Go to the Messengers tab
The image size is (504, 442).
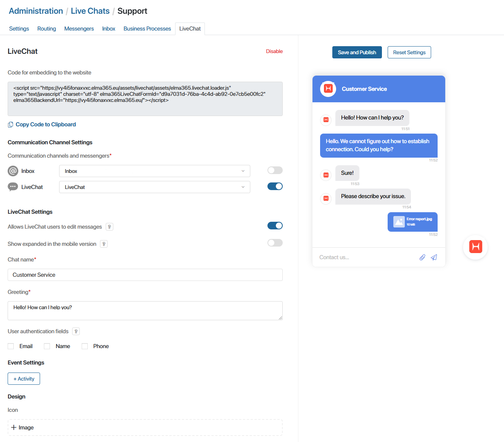coord(79,29)
